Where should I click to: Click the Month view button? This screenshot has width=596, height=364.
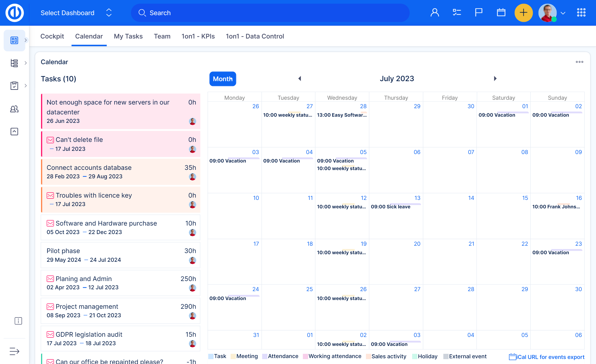click(x=223, y=79)
